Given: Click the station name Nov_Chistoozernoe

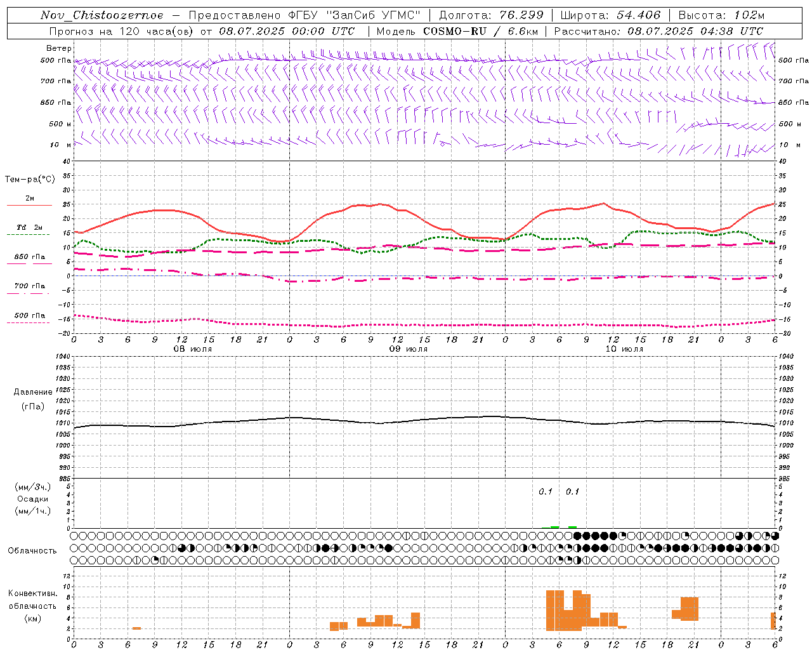Looking at the screenshot, I should click(x=101, y=15).
